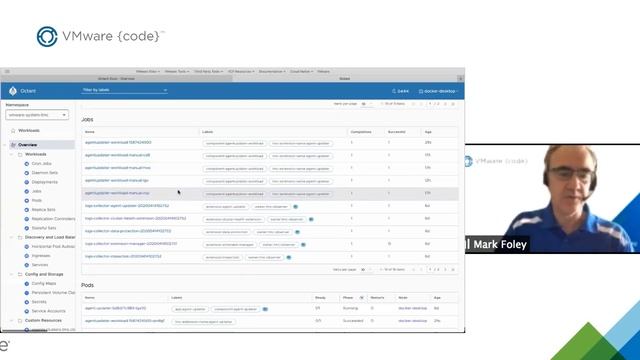640x360 pixels.
Task: Show more labels for extension-manager job
Action: [x=303, y=245]
